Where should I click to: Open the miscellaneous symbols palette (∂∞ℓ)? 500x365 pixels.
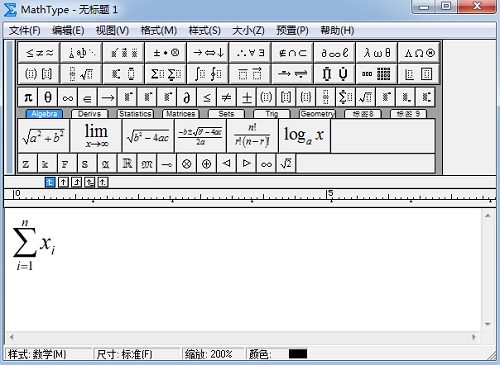[334, 53]
